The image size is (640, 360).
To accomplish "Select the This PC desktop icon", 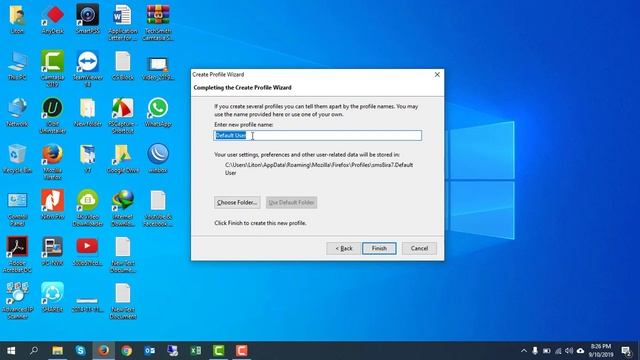I will 17,65.
